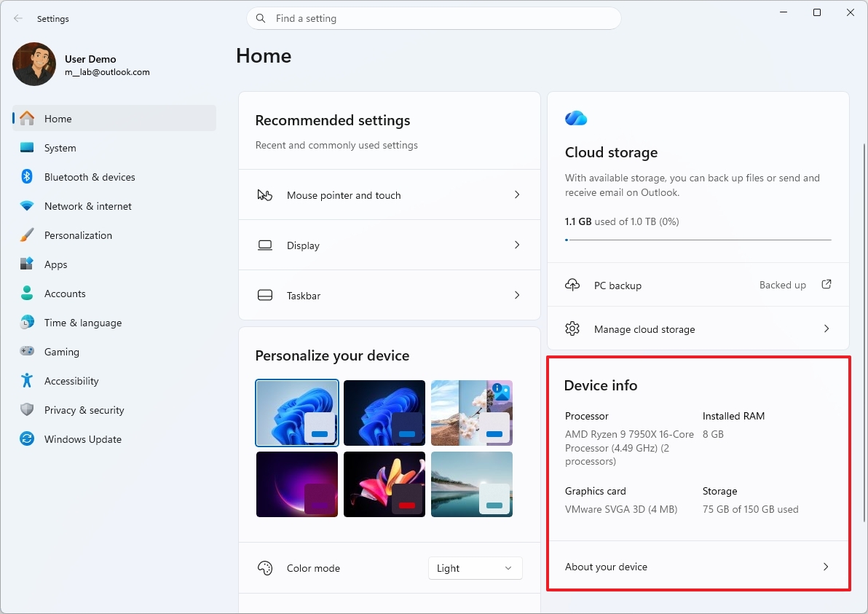Expand the Taskbar settings chevron
The image size is (868, 614).
coord(517,295)
